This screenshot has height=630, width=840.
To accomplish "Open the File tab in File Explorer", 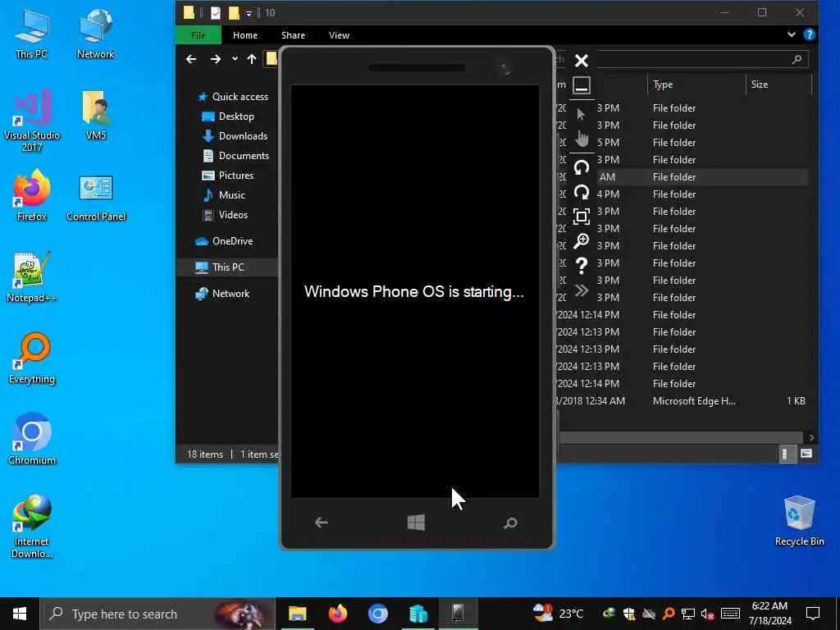I will click(x=199, y=35).
